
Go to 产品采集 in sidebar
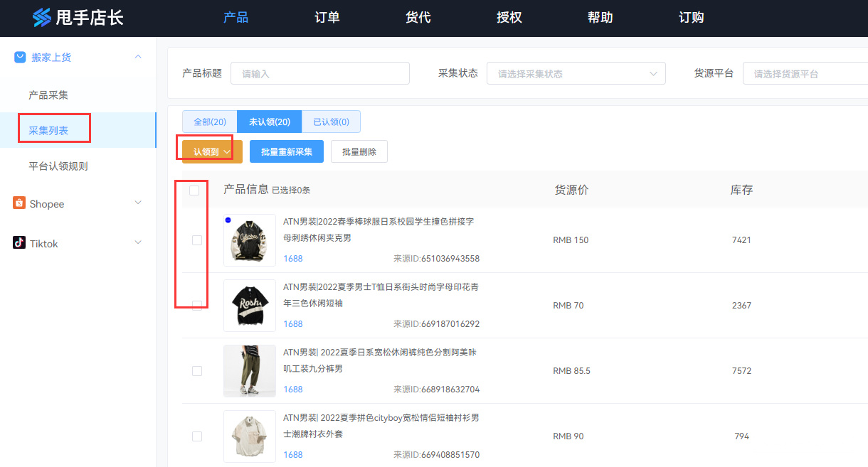pyautogui.click(x=48, y=95)
